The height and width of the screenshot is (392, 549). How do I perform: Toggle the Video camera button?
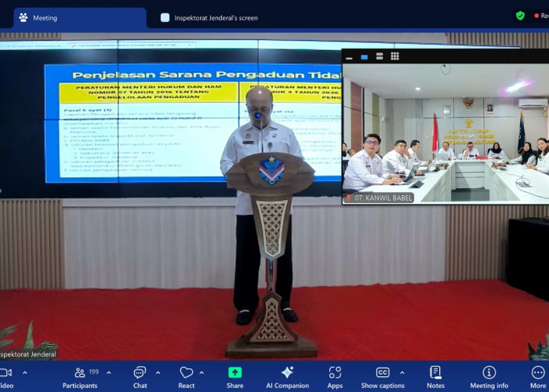coord(6,377)
